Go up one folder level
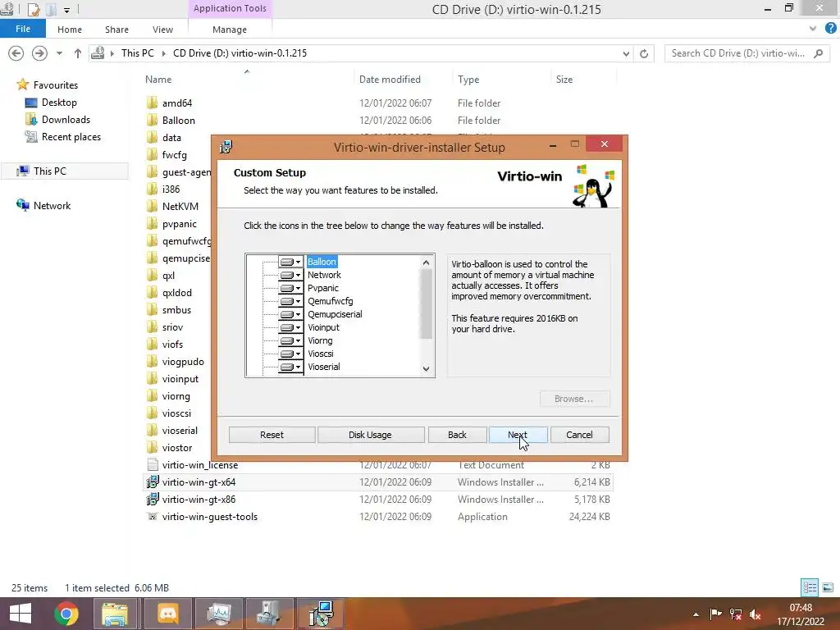Image resolution: width=840 pixels, height=630 pixels. point(78,53)
